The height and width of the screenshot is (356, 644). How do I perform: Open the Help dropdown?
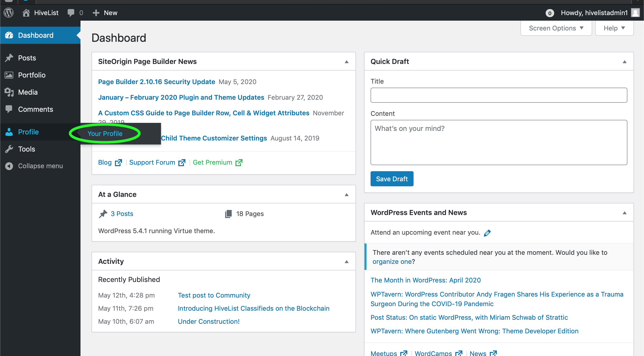point(614,28)
